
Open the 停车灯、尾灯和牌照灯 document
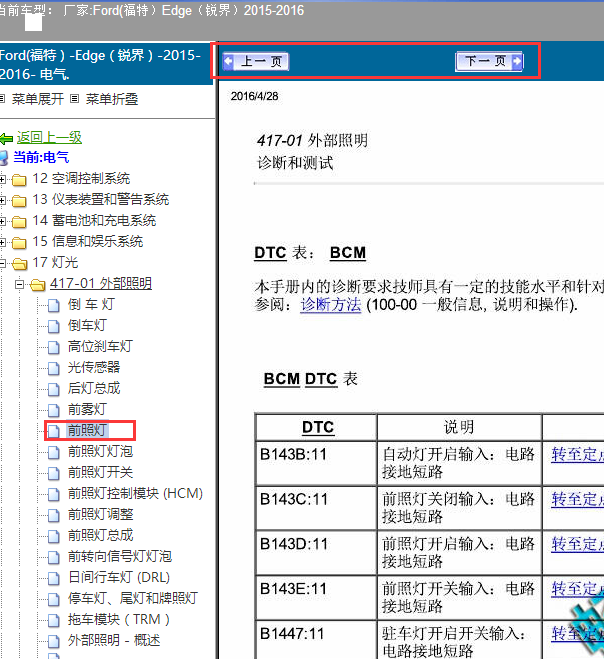click(x=133, y=599)
